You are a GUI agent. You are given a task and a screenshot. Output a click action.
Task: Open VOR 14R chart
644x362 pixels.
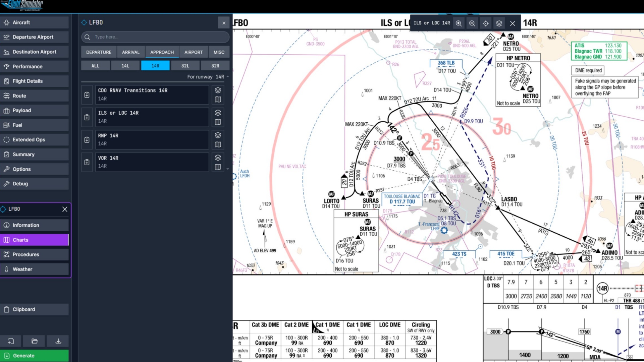click(152, 162)
